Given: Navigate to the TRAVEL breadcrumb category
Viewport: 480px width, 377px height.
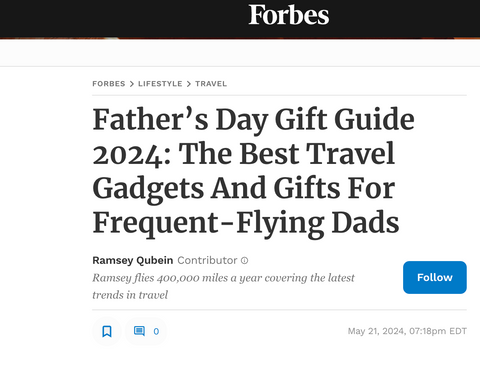Looking at the screenshot, I should tap(211, 84).
